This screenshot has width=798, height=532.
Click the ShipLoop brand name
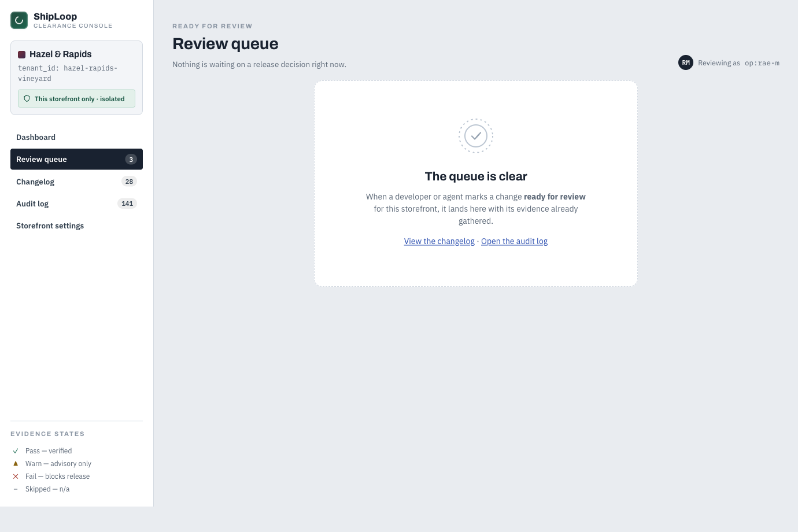pos(55,16)
